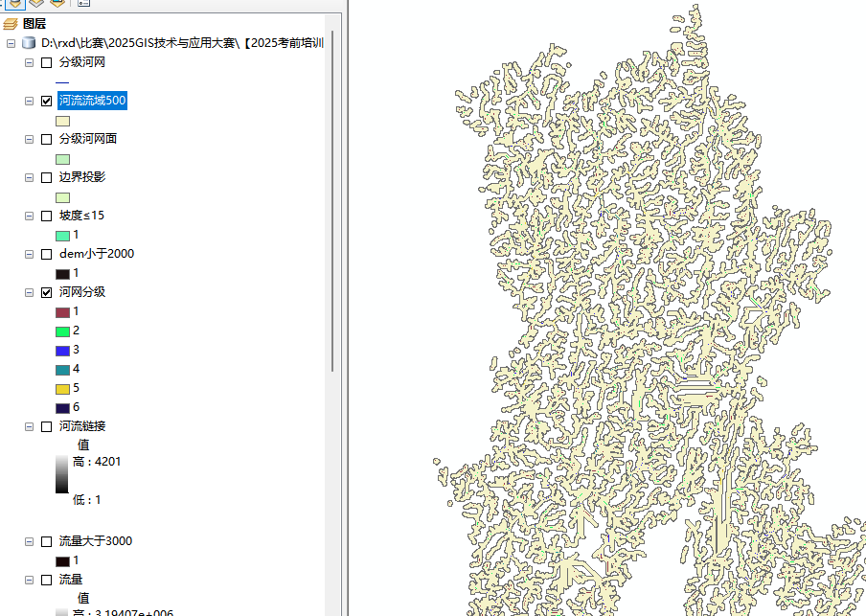Open the light green 分级河网面 swatch
The image size is (866, 616).
62,159
